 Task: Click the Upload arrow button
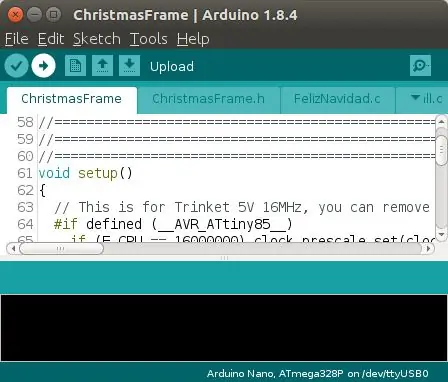point(43,66)
